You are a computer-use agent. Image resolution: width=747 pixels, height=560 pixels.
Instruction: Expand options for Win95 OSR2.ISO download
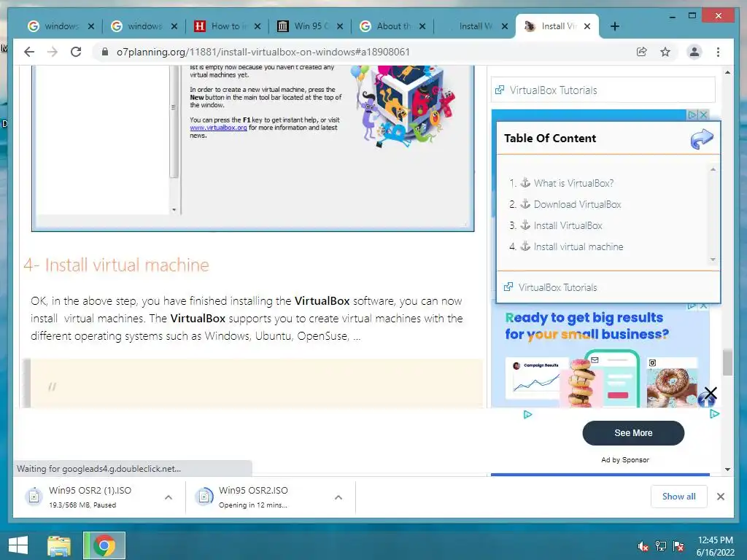point(338,497)
